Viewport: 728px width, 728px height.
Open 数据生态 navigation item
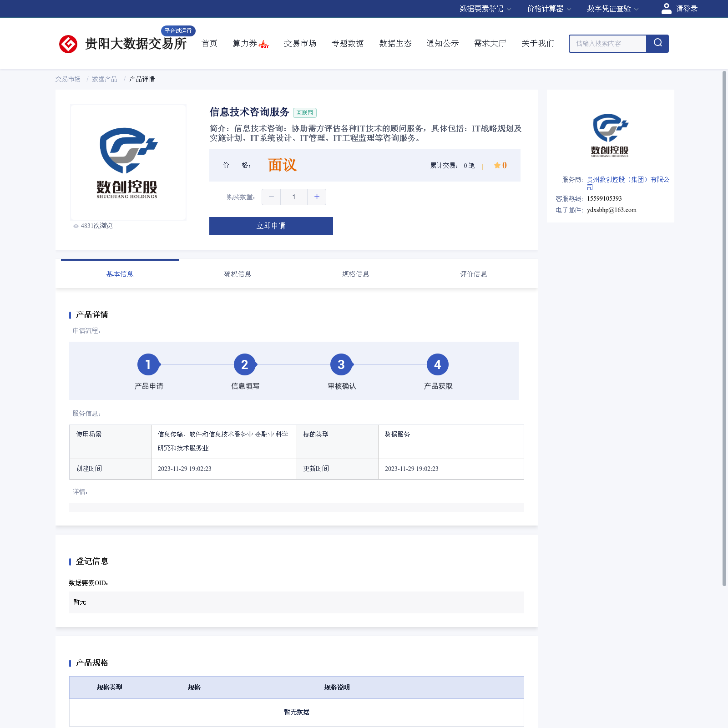[x=395, y=43]
